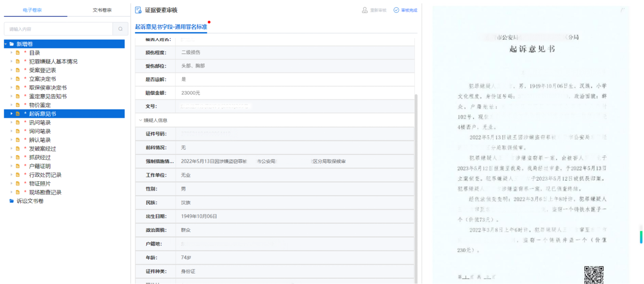644x284 pixels.
Task: Click the 起诉意见书 document title
Action: [532, 49]
